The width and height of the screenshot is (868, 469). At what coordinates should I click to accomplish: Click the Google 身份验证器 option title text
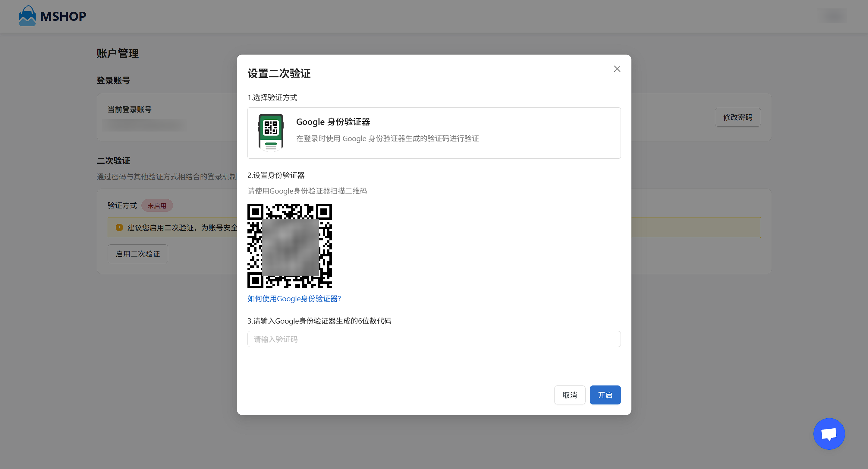click(333, 122)
